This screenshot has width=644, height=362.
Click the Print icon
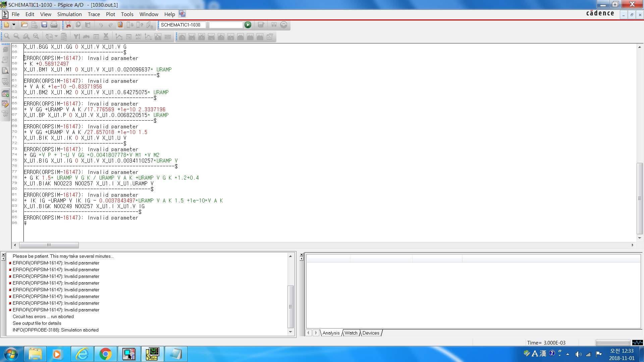pos(54,25)
